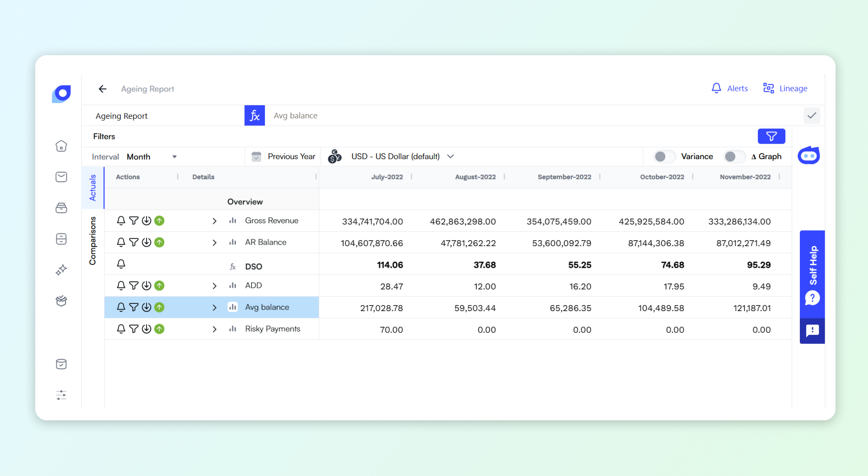Click the bell alert icon on the DSO row
The width and height of the screenshot is (868, 476).
tap(121, 264)
